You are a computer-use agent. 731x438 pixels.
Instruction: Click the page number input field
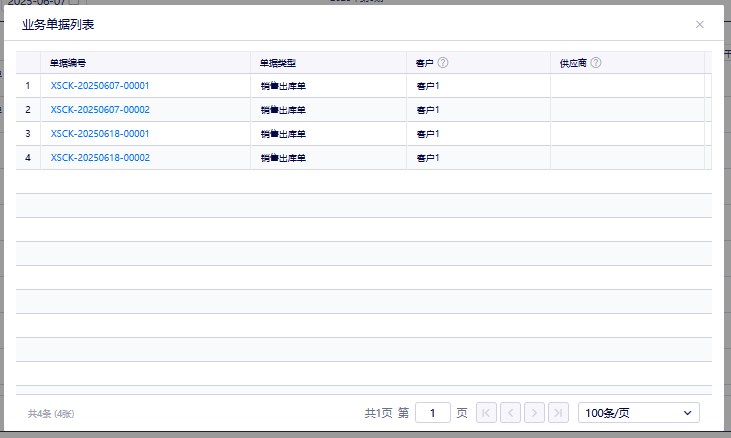(432, 413)
